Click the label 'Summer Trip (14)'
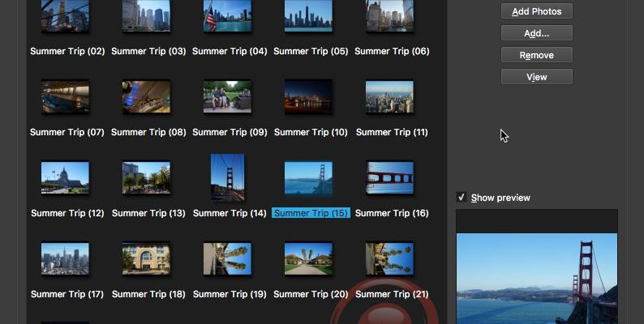This screenshot has width=644, height=324. point(230,213)
